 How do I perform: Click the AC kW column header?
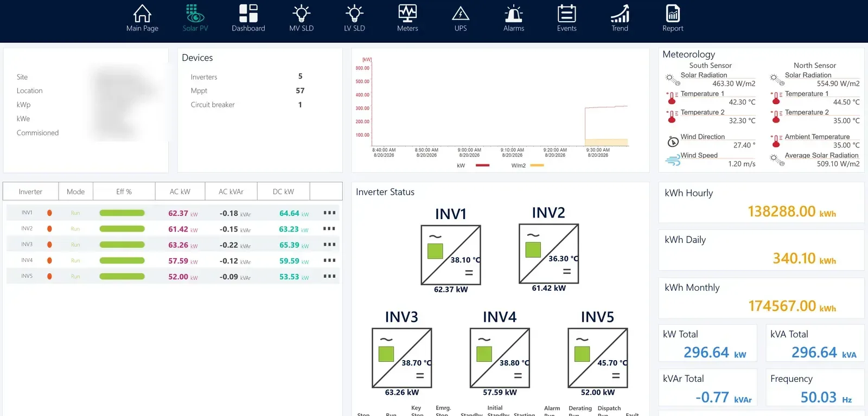tap(180, 191)
